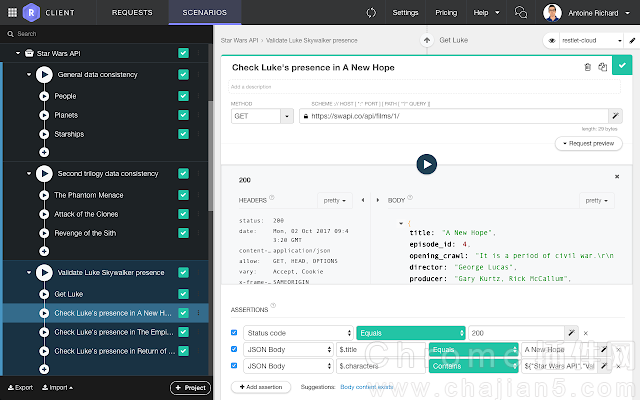The width and height of the screenshot is (640, 400).
Task: Open body pretty format dropdown
Action: (x=597, y=200)
